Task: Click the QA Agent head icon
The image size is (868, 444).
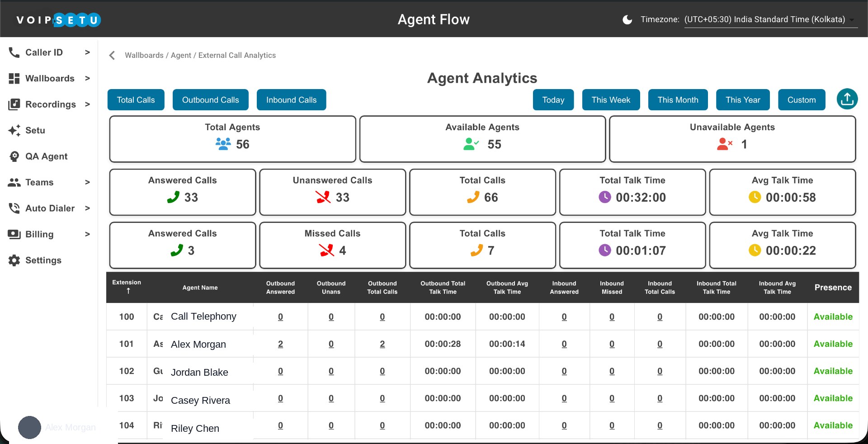Action: coord(14,156)
